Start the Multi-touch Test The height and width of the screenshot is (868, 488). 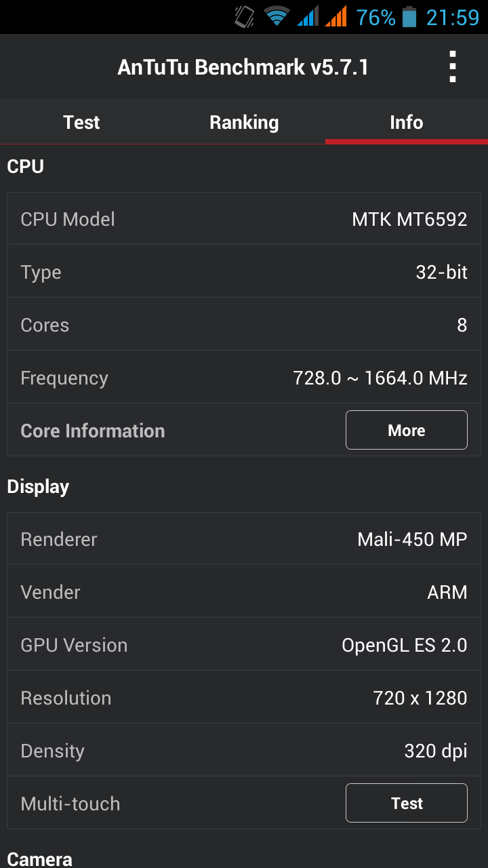coord(406,803)
